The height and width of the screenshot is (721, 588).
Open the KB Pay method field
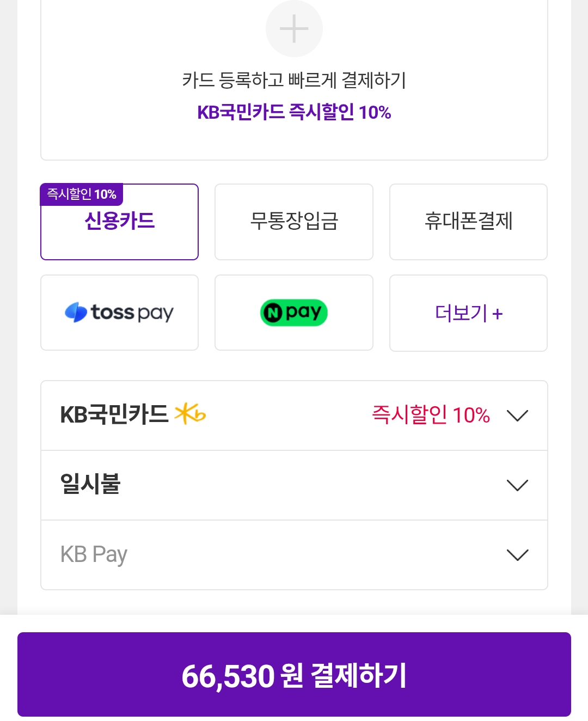click(x=94, y=554)
